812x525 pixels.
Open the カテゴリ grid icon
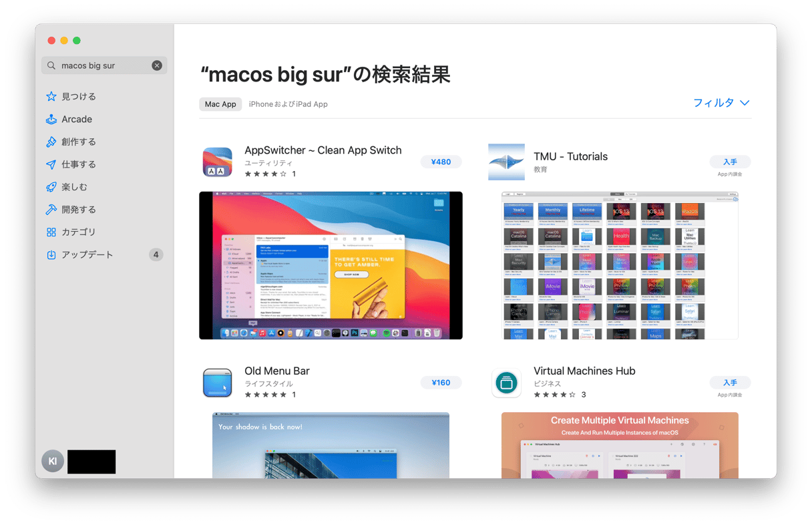51,232
